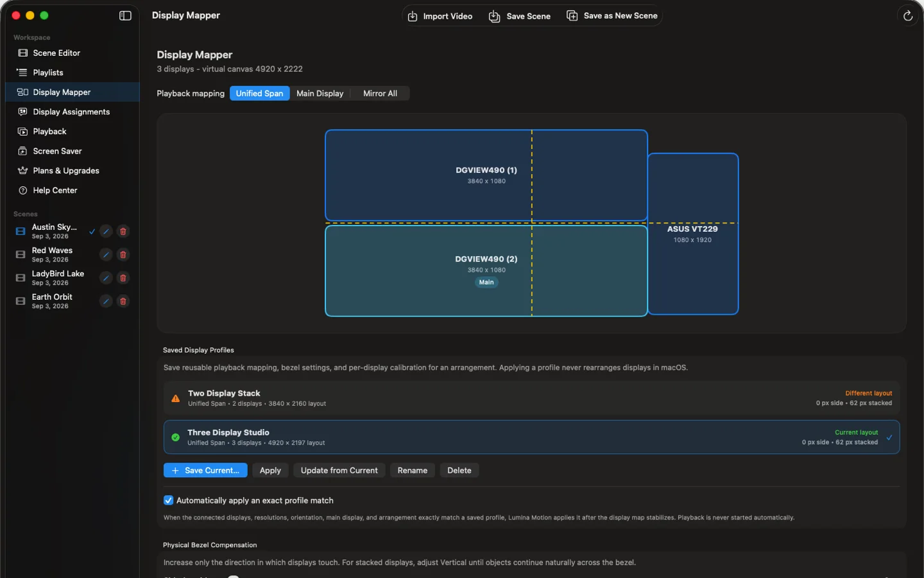Delete the LadyBird Lake scene trash icon
Image resolution: width=924 pixels, height=578 pixels.
(123, 278)
